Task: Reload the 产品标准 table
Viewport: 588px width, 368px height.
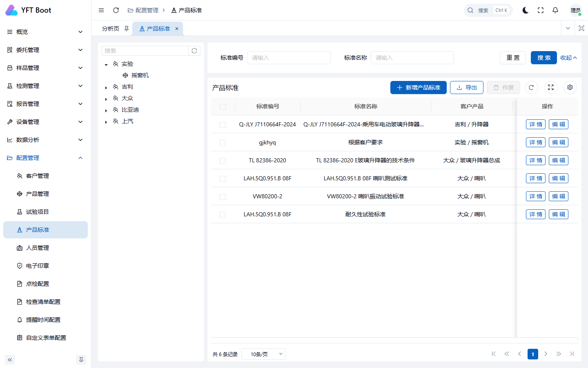Action: click(531, 88)
